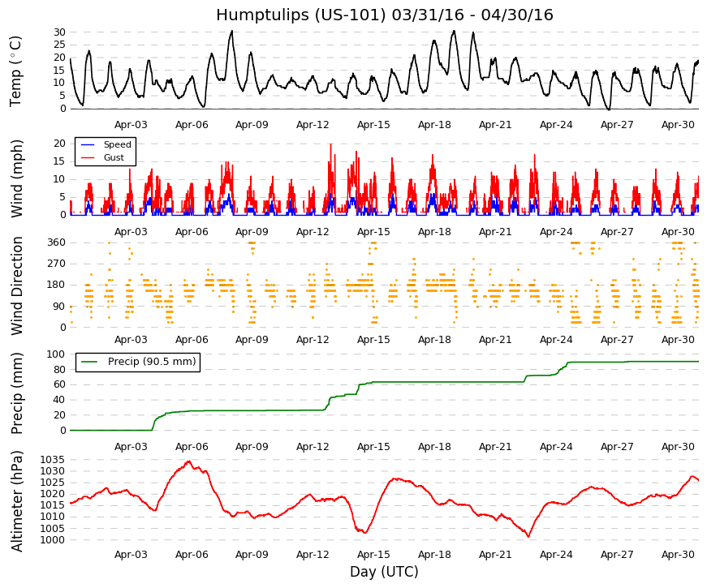This screenshot has width=707, height=588.
Task: Click Apr-06 tick under wind speed chart
Action: click(x=192, y=232)
